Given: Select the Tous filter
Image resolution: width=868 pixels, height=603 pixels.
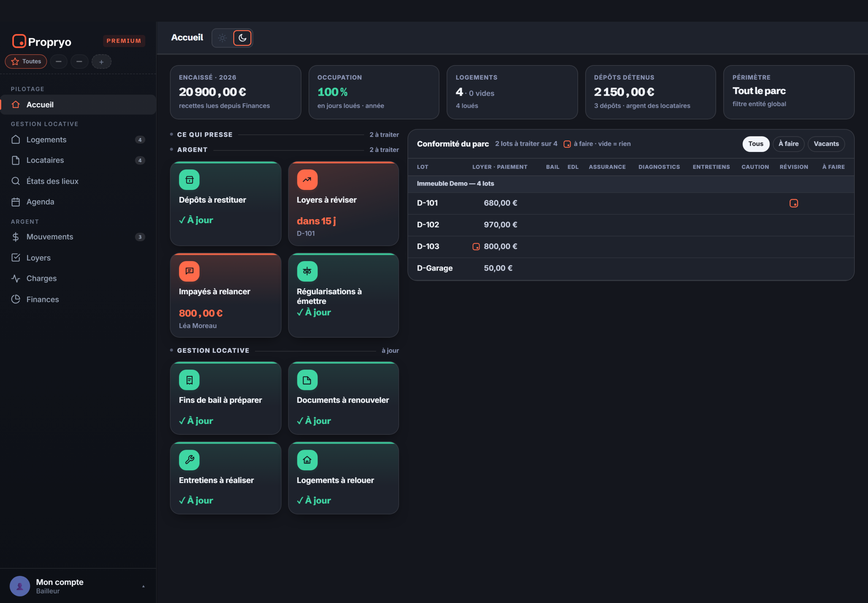Looking at the screenshot, I should tap(756, 144).
